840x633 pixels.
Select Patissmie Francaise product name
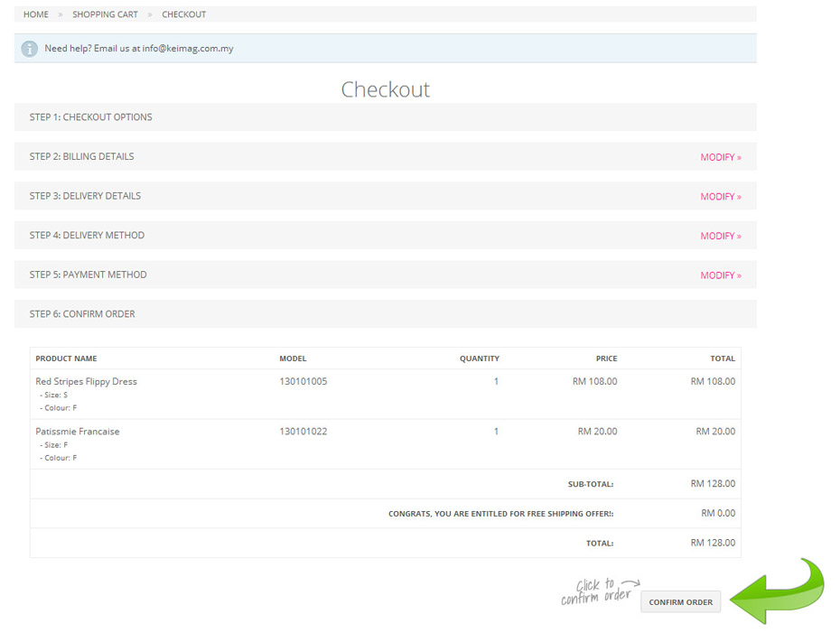tap(78, 432)
